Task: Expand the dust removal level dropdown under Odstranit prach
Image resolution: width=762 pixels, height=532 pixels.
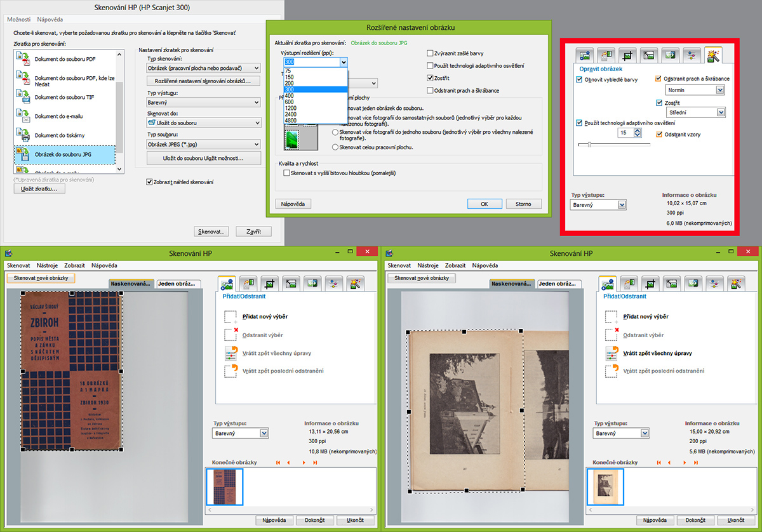Action: (695, 90)
